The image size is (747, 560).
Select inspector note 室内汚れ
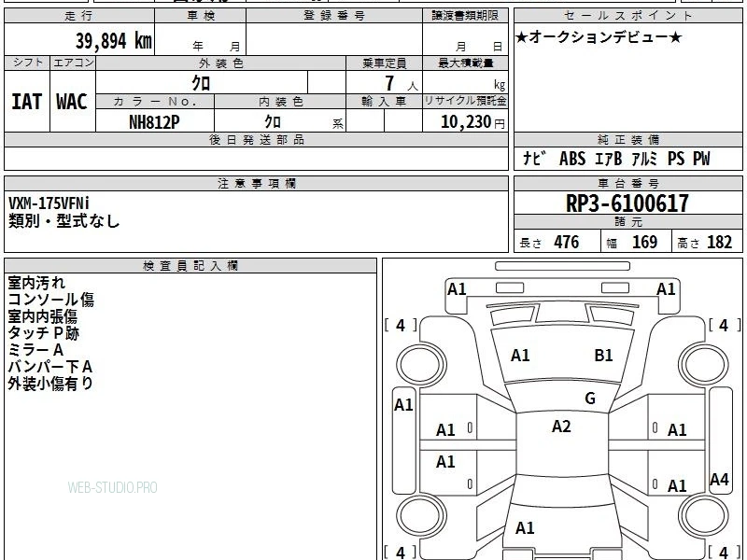[x=36, y=283]
